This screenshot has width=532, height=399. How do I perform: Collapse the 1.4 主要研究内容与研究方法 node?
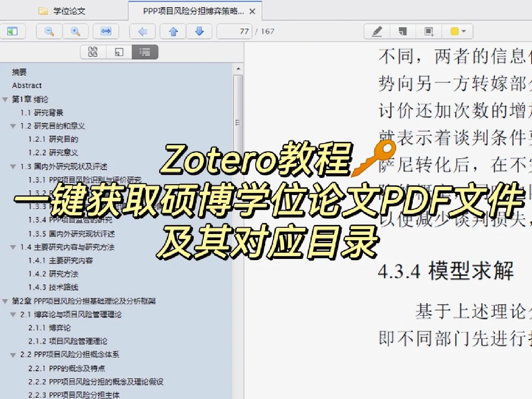point(13,247)
